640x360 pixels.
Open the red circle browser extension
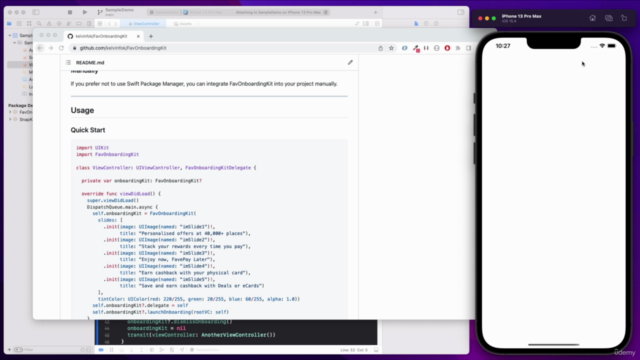tap(447, 48)
